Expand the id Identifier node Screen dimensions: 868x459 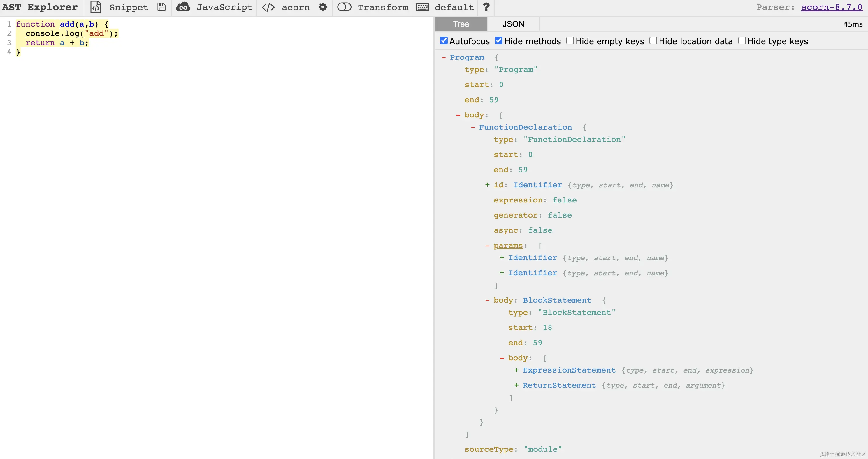[487, 185]
